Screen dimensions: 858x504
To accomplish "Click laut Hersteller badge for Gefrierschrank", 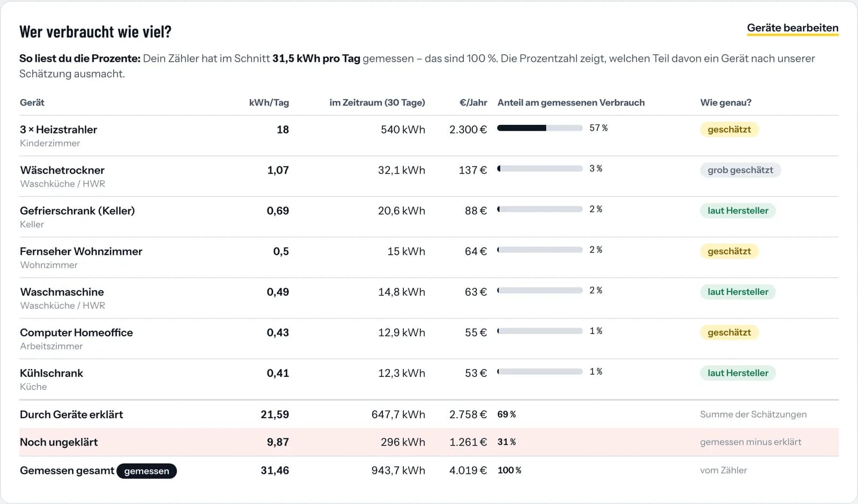I will [x=738, y=211].
